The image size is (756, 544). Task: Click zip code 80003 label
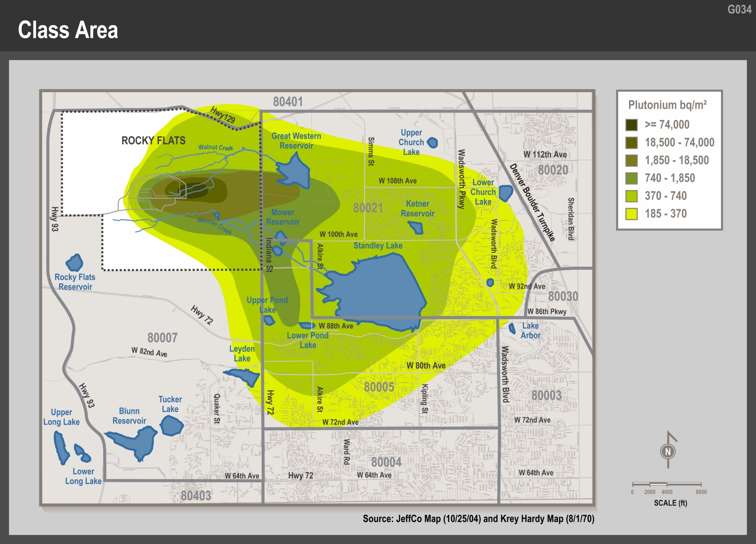pos(546,395)
